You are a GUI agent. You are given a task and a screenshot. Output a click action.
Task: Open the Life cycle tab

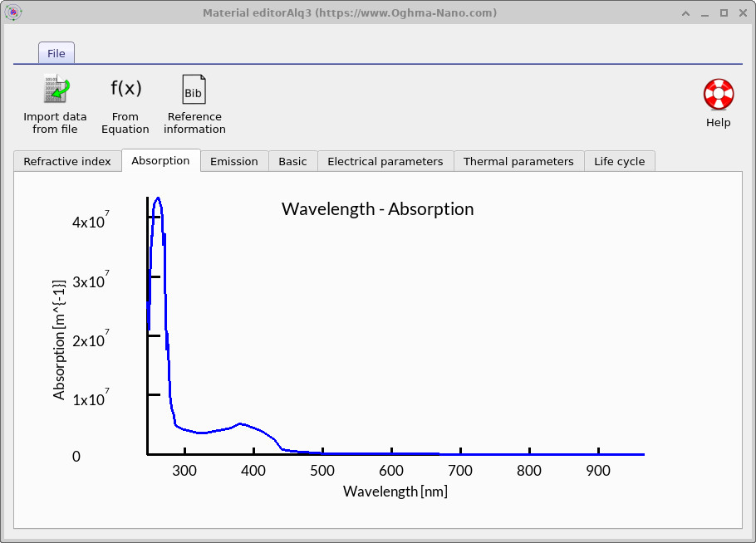[620, 161]
